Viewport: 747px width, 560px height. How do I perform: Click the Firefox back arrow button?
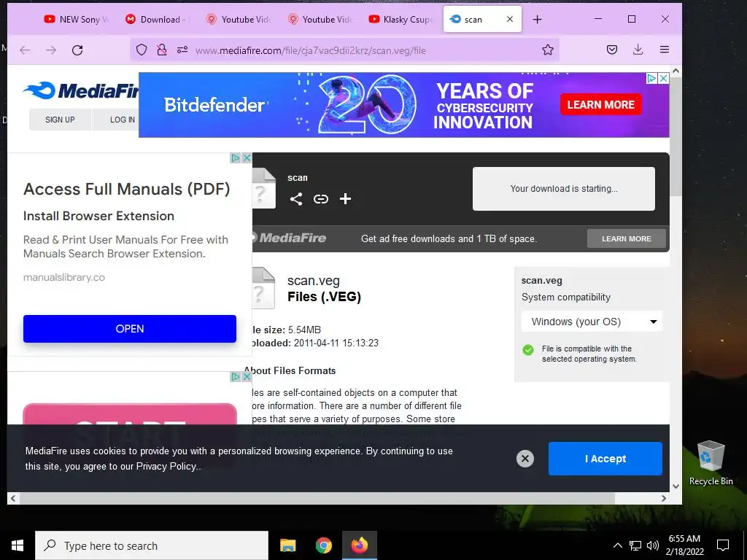click(x=25, y=50)
